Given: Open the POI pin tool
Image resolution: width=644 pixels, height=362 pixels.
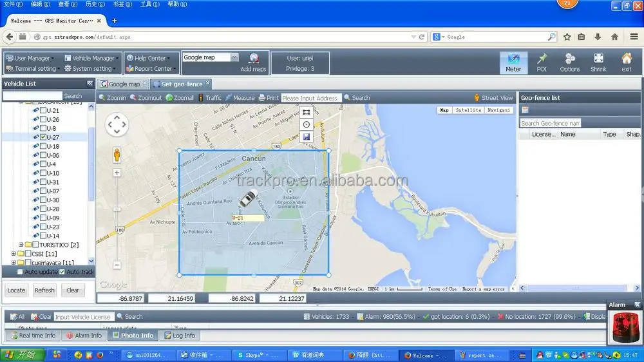Looking at the screenshot, I should (x=542, y=59).
